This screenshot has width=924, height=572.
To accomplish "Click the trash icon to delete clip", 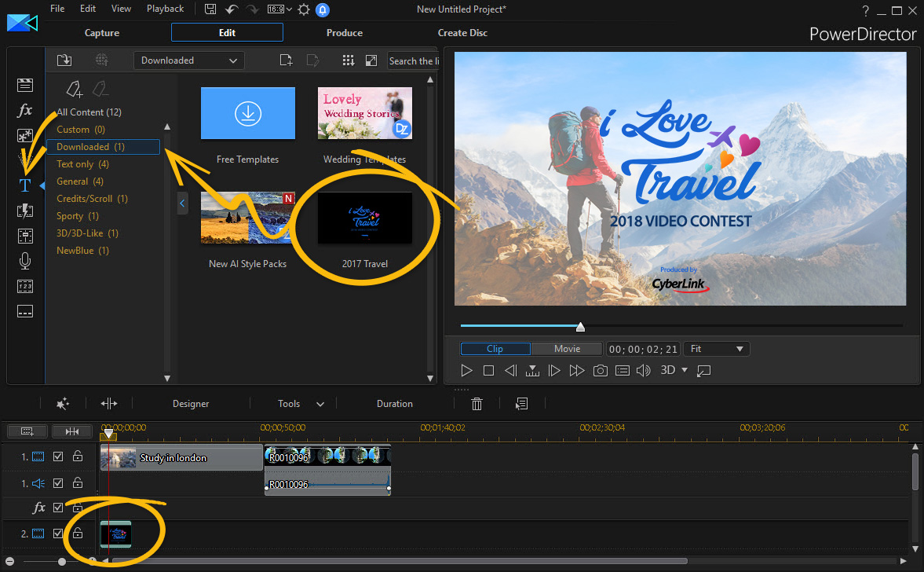I will [x=477, y=404].
